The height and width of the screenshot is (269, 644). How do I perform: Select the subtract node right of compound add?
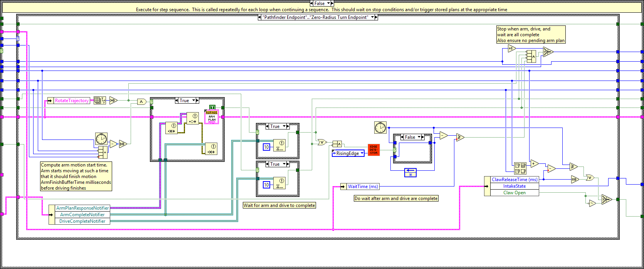(113, 144)
